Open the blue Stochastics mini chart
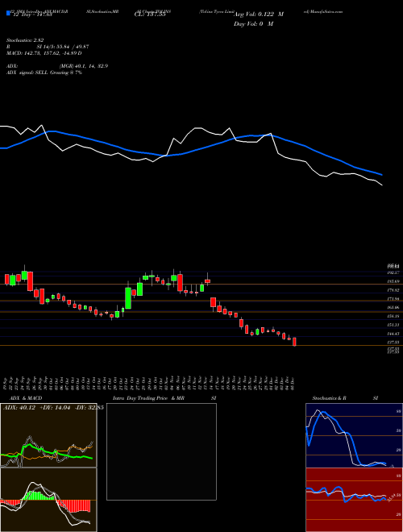Screen dimensions: 403x532 pyautogui.click(x=354, y=435)
